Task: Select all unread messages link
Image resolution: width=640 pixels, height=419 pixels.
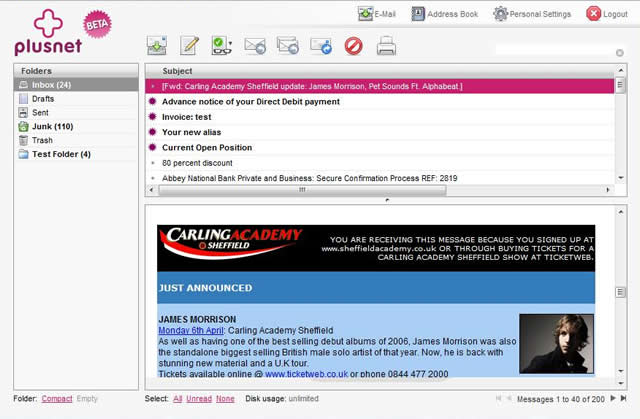Action: click(x=197, y=399)
